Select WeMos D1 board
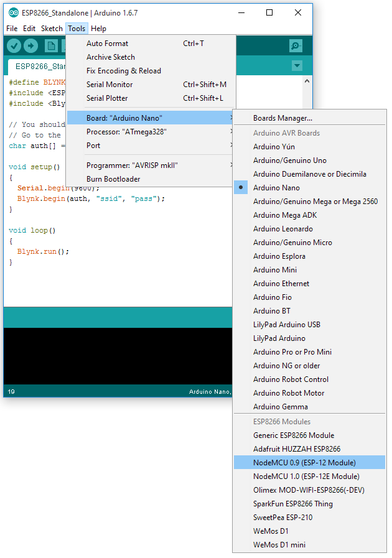The width and height of the screenshot is (392, 558). pyautogui.click(x=309, y=531)
